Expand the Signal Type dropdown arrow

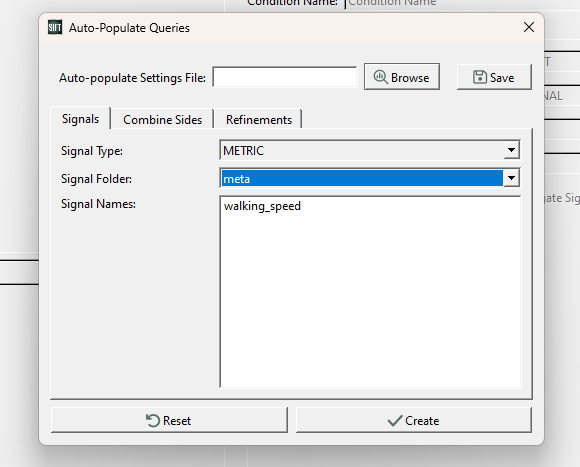click(x=512, y=150)
